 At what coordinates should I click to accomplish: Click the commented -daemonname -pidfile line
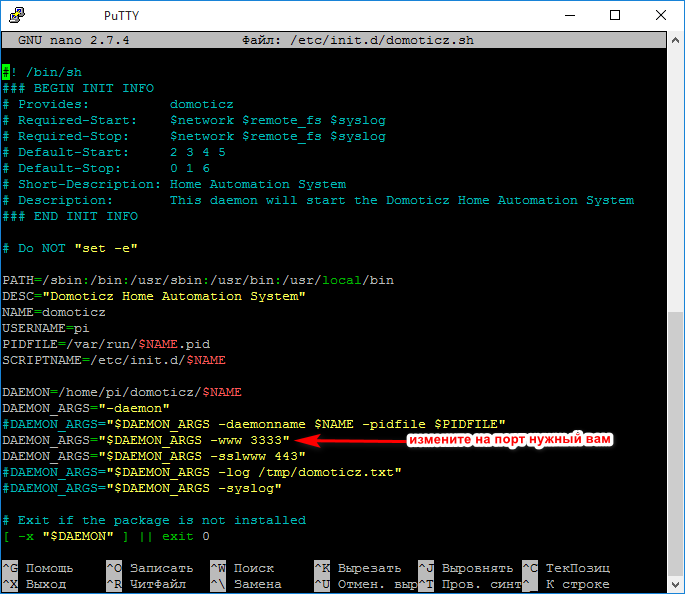tap(254, 424)
